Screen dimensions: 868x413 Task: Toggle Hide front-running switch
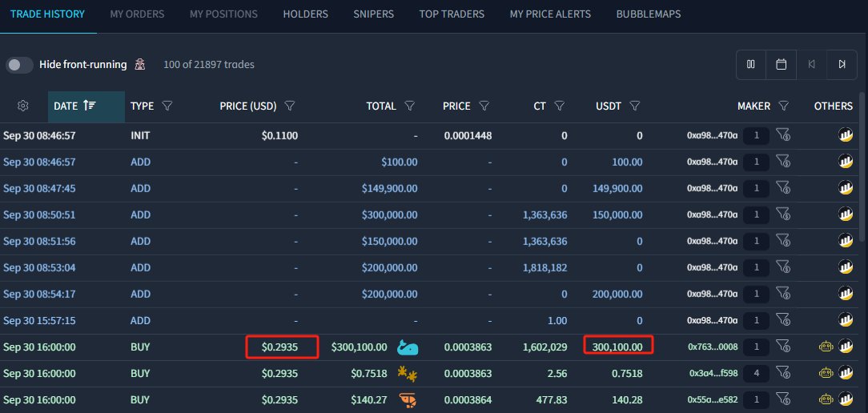point(19,65)
